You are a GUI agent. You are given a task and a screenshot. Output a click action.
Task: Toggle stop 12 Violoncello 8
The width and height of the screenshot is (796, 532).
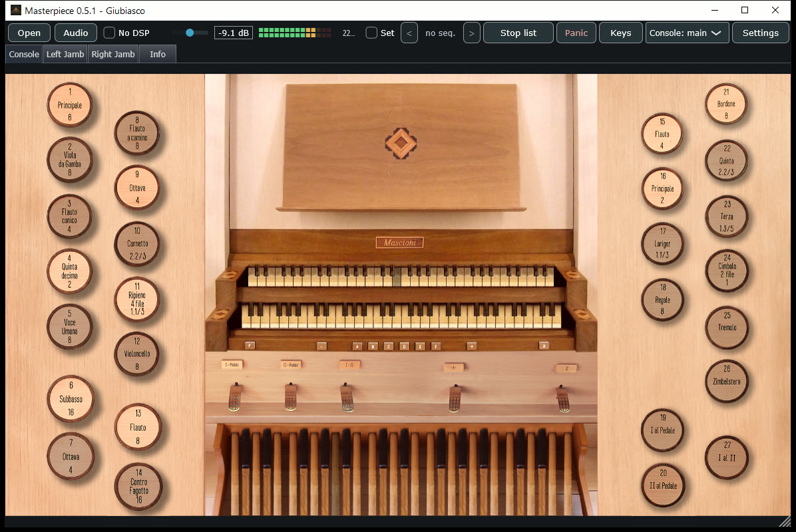tap(137, 354)
